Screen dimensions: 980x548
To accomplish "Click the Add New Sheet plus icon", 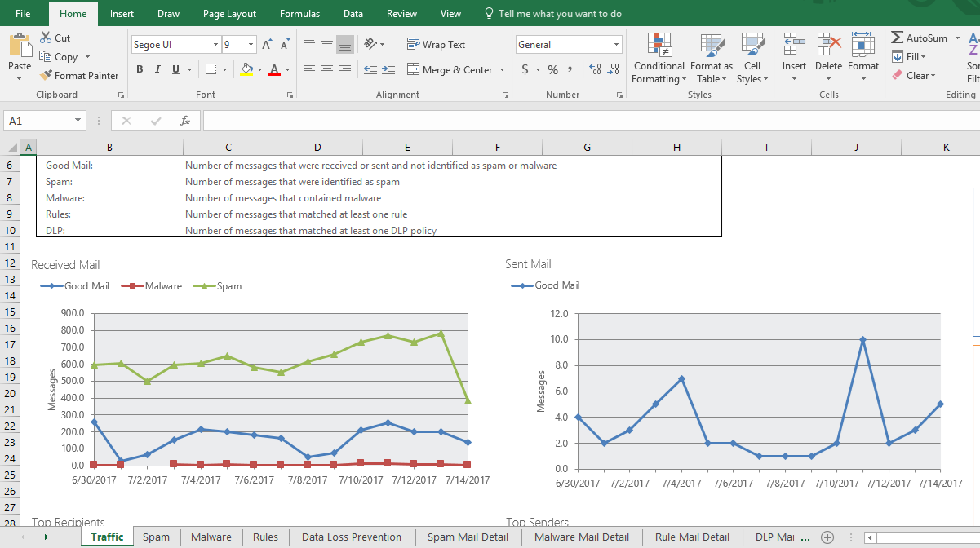I will [827, 537].
